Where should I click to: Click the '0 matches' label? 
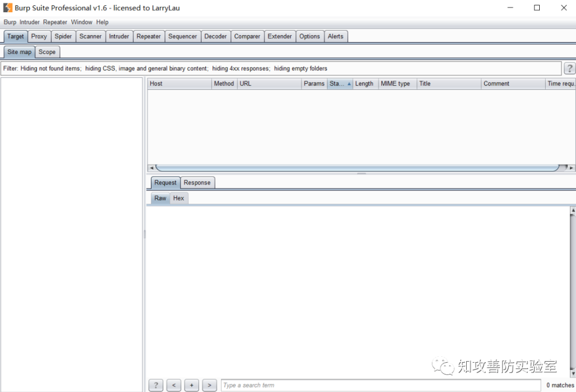[560, 385]
